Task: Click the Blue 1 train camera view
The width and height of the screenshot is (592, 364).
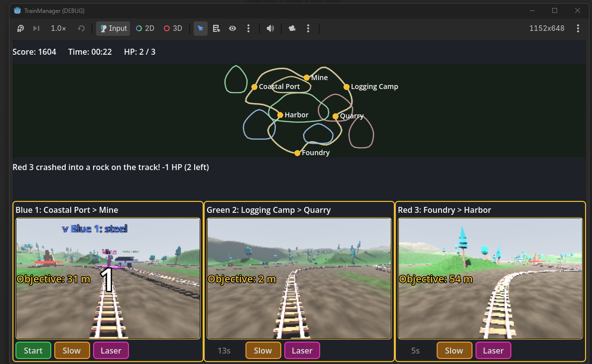Action: click(108, 278)
